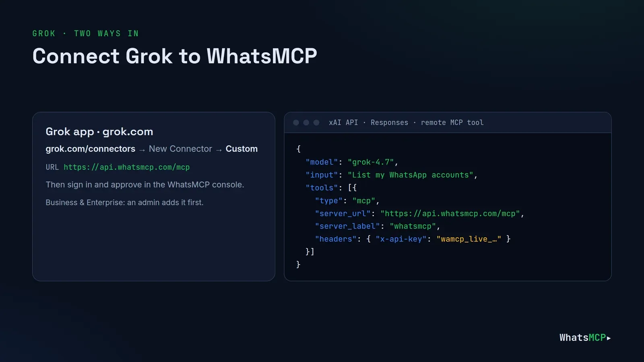Image resolution: width=644 pixels, height=362 pixels.
Task: Click 'Grok app · grok.com' card title
Action: tap(99, 132)
